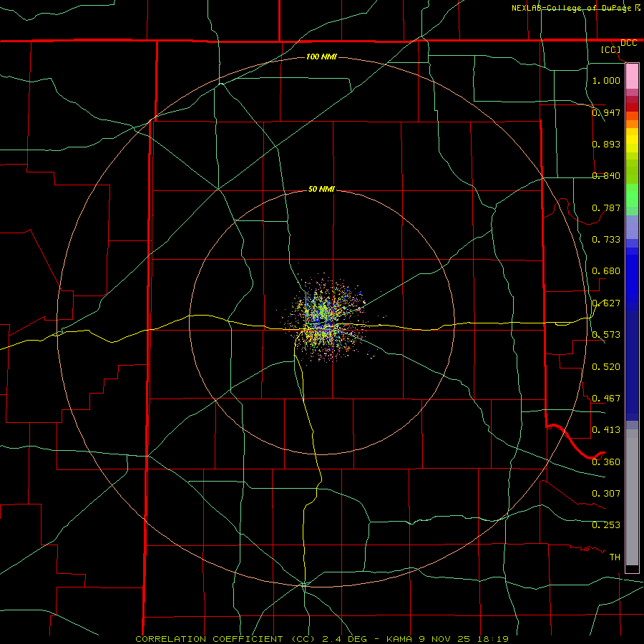Select the 0.253 scale value
This screenshot has height=644, width=644.
point(606,525)
